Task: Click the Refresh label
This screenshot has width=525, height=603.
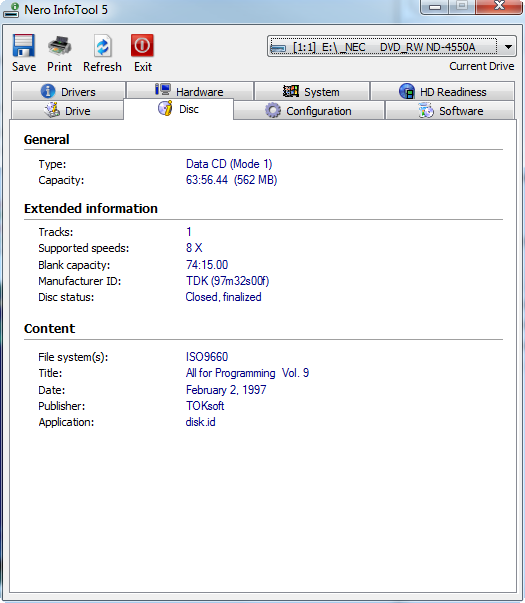Action: (x=102, y=67)
